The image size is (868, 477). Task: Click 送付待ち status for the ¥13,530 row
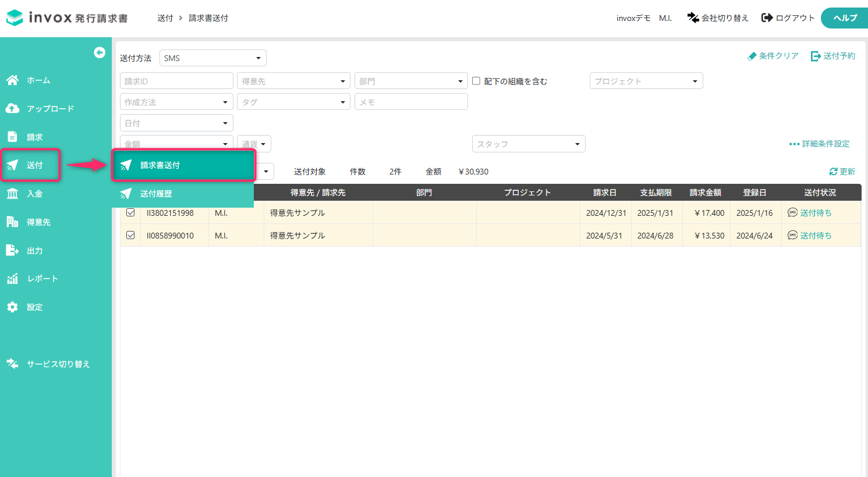coord(816,236)
